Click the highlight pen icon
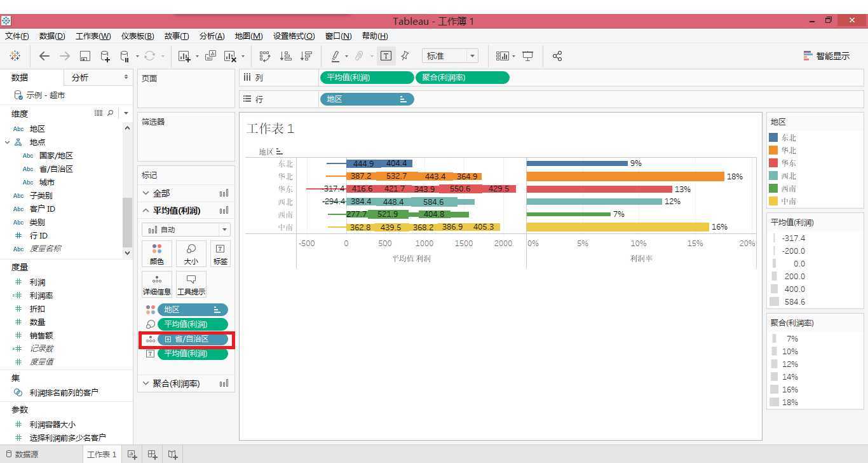The image size is (868, 463). coord(336,56)
